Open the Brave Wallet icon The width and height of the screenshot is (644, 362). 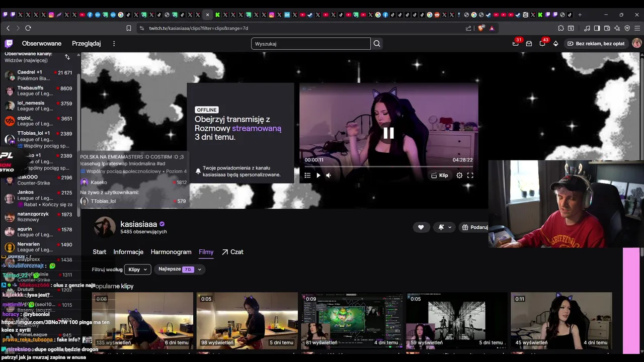tap(607, 28)
